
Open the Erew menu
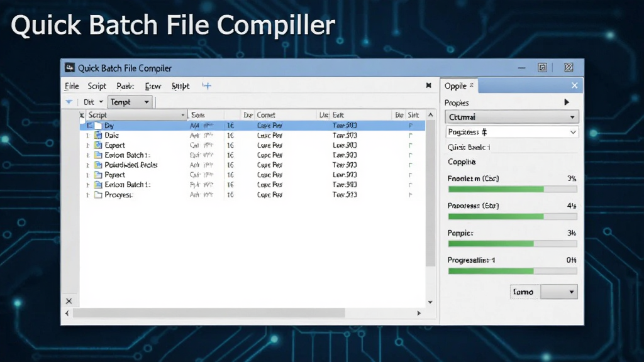coord(153,85)
